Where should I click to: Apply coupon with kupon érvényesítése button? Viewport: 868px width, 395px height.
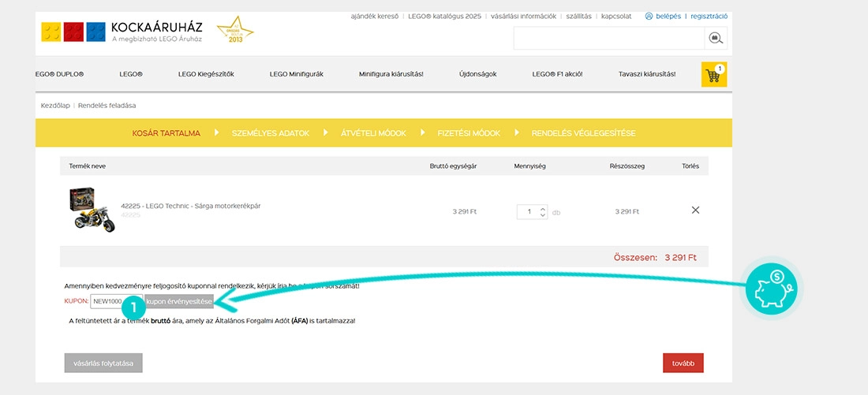click(179, 301)
